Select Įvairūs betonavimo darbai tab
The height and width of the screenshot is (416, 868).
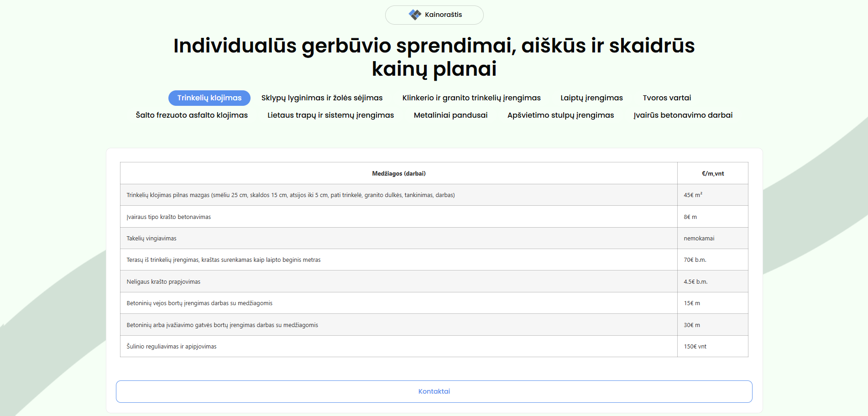683,115
